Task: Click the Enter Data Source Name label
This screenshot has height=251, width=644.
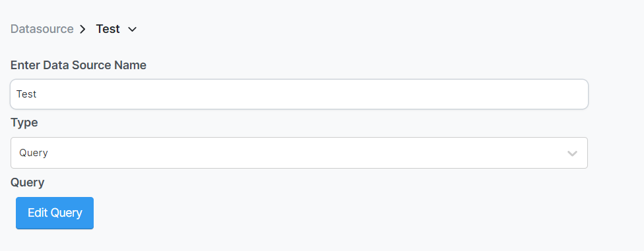Action: [79, 65]
